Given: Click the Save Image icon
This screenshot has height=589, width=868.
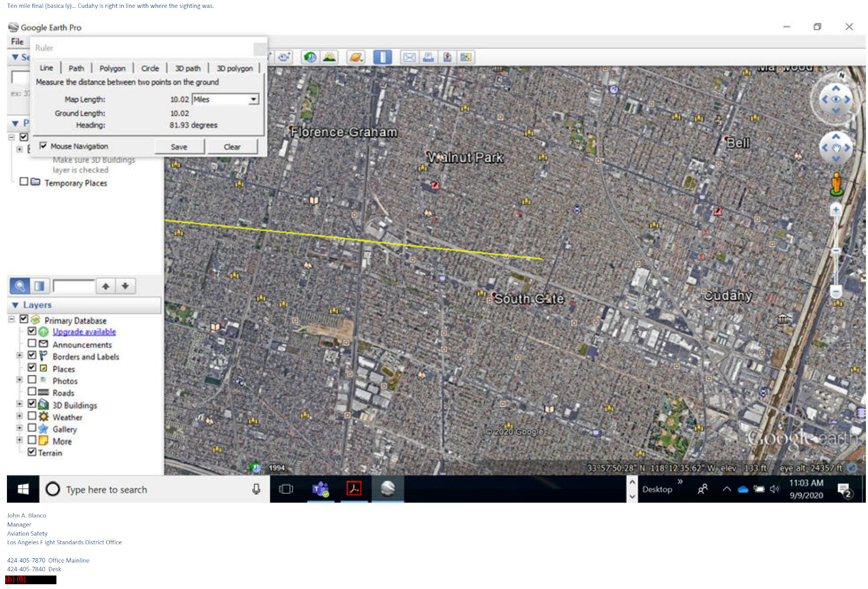Looking at the screenshot, I should [x=466, y=57].
